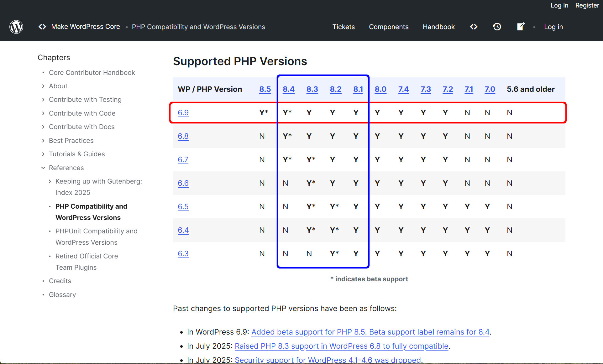
Task: Open the WordPress 6.9 version link
Action: click(x=183, y=113)
